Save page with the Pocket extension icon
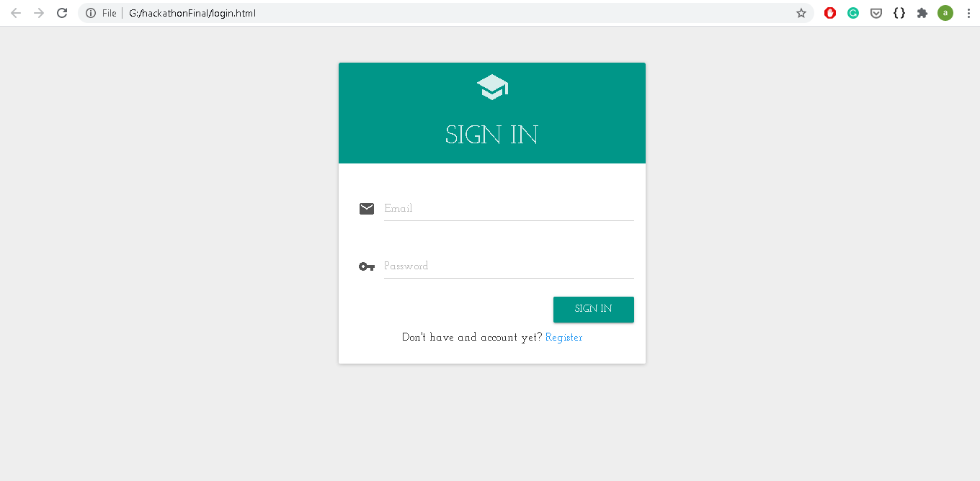 click(x=876, y=13)
